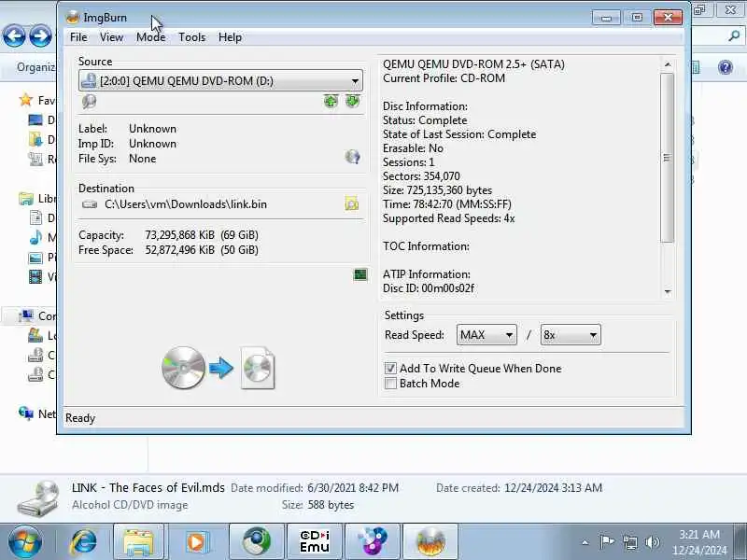747x560 pixels.
Task: Open the File menu
Action: point(78,37)
